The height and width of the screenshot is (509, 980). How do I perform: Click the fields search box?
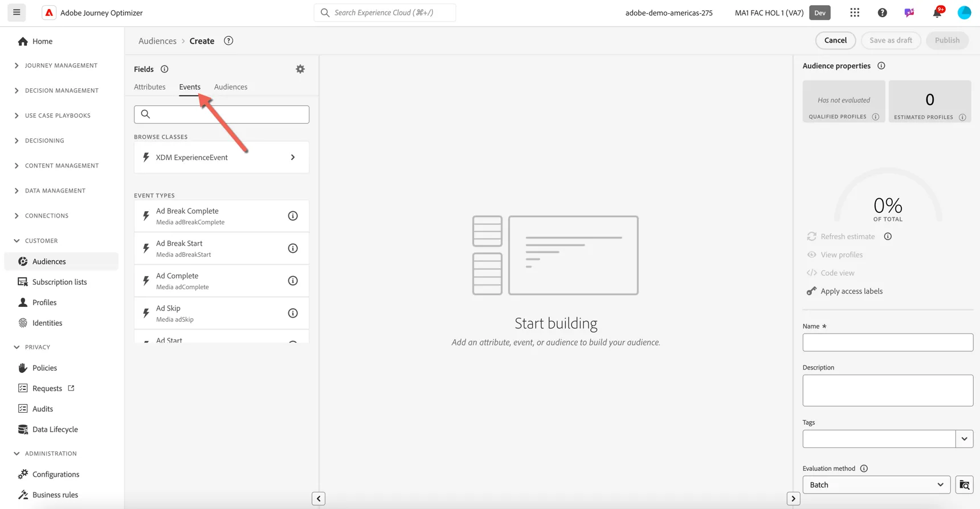[222, 114]
